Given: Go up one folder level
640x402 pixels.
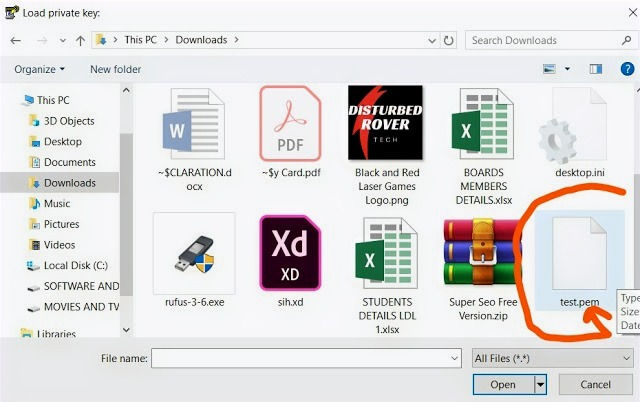Looking at the screenshot, I should coord(80,40).
